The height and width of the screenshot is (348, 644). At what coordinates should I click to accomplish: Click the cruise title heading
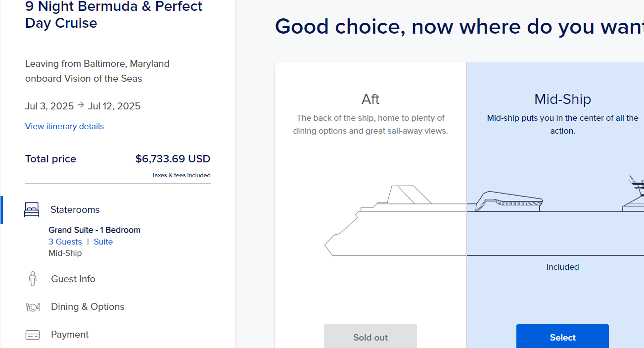click(x=113, y=15)
